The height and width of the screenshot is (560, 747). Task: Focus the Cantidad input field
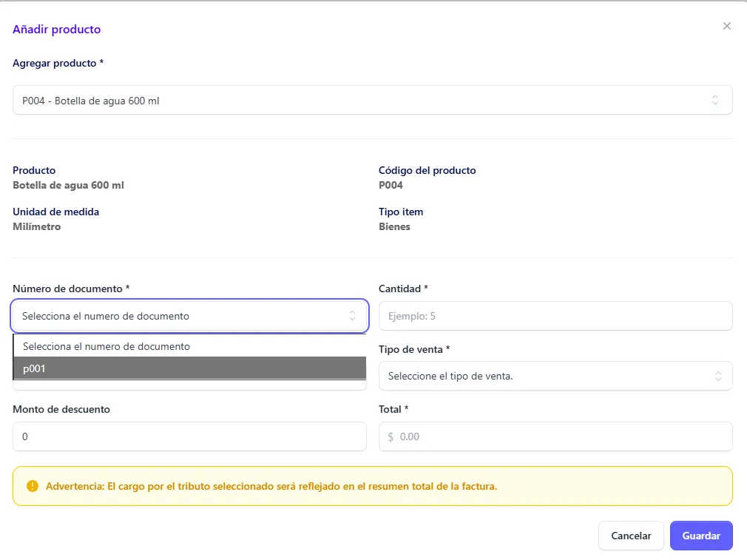pos(555,316)
